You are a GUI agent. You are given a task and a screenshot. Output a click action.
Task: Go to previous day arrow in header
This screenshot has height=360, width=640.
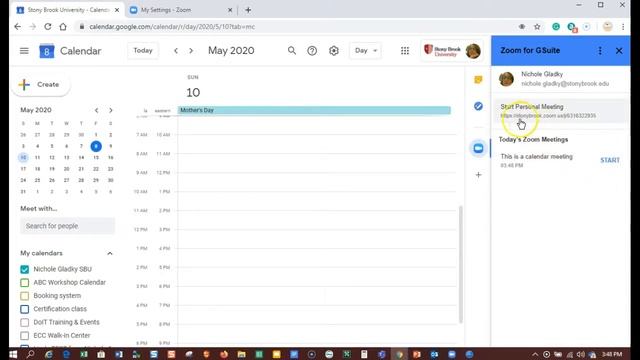click(176, 51)
